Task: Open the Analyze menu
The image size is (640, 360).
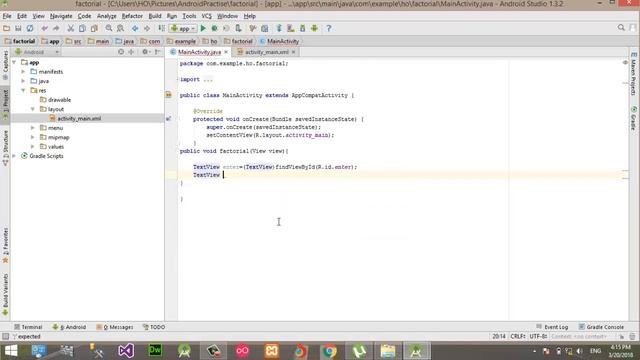Action: (x=107, y=16)
